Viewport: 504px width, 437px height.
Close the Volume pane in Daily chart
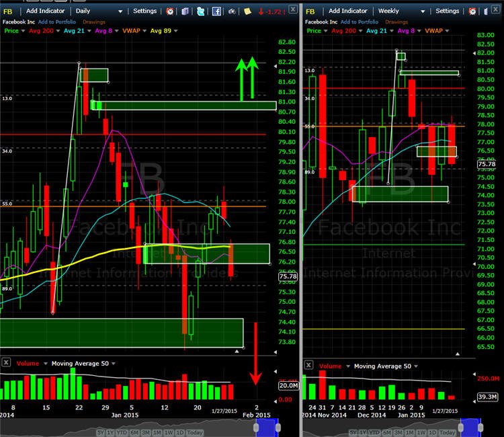pos(6,362)
